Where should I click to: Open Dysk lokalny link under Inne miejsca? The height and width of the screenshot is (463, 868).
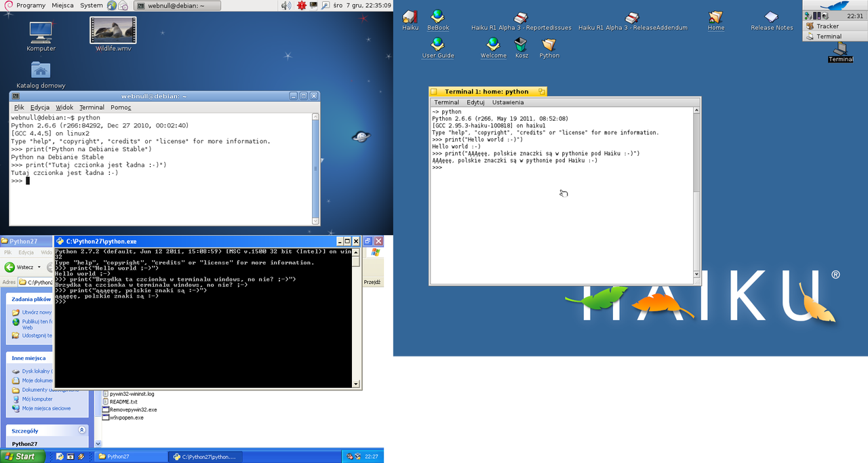[x=33, y=371]
